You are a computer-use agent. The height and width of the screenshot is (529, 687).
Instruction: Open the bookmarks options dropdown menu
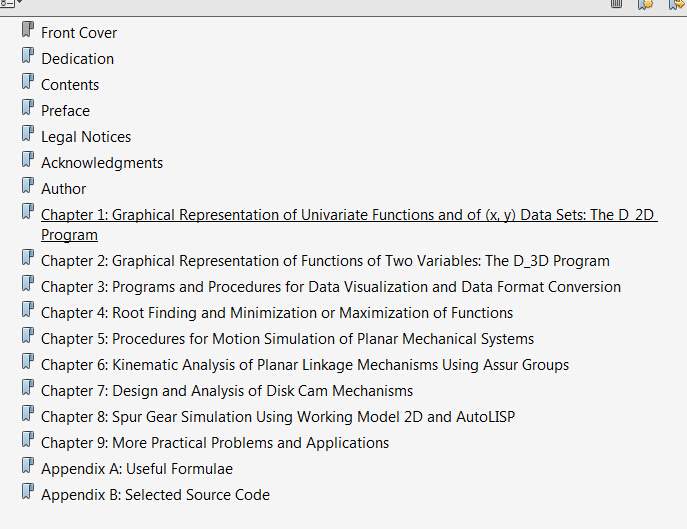(x=11, y=4)
